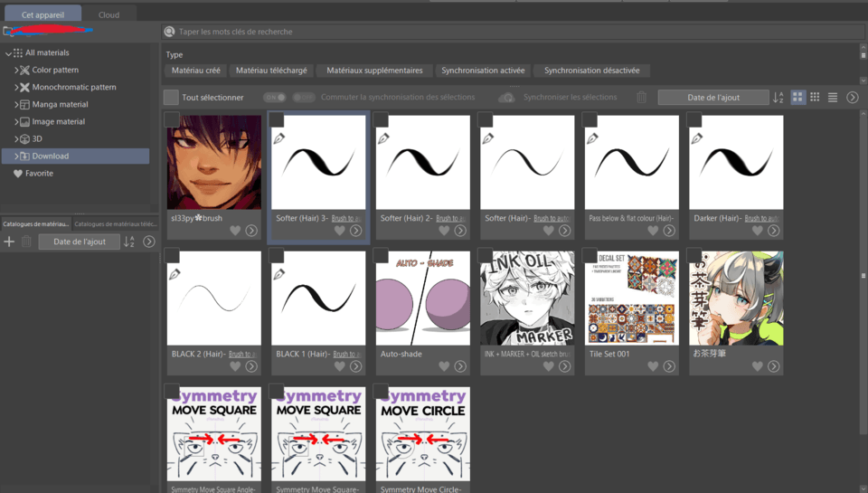Screen dimensions: 868x493
Task: Add new catalog with plus icon
Action: tap(9, 242)
